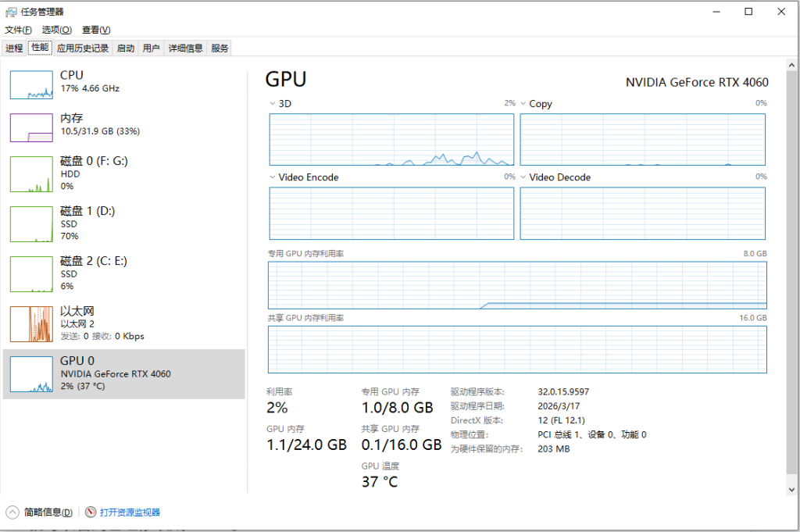
Task: Open the Video Decode engine dropdown
Action: click(523, 177)
